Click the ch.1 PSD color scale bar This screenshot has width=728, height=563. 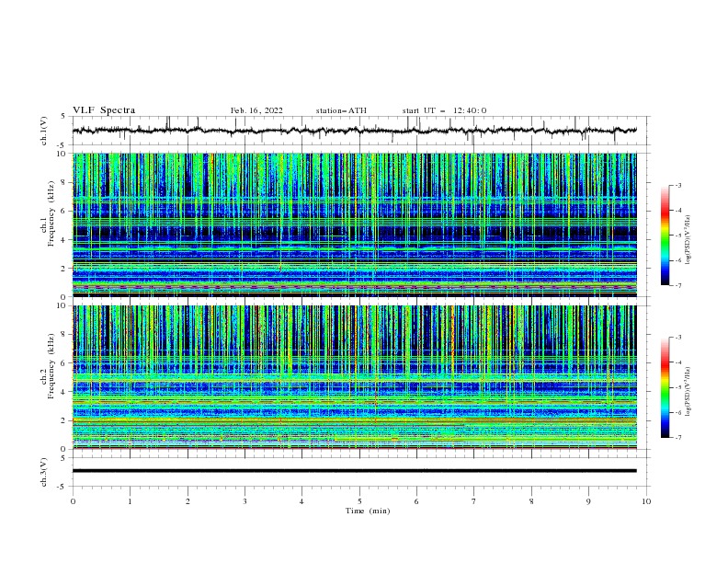point(665,236)
